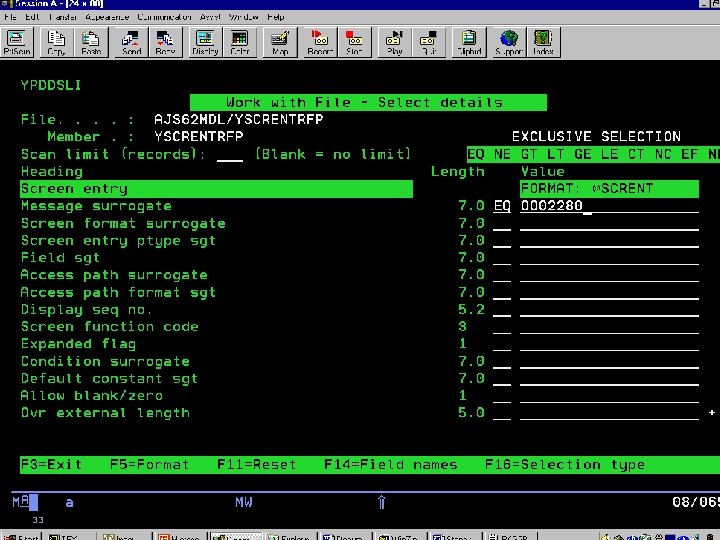Click Screen entry ptype sgt value field

pos(609,241)
